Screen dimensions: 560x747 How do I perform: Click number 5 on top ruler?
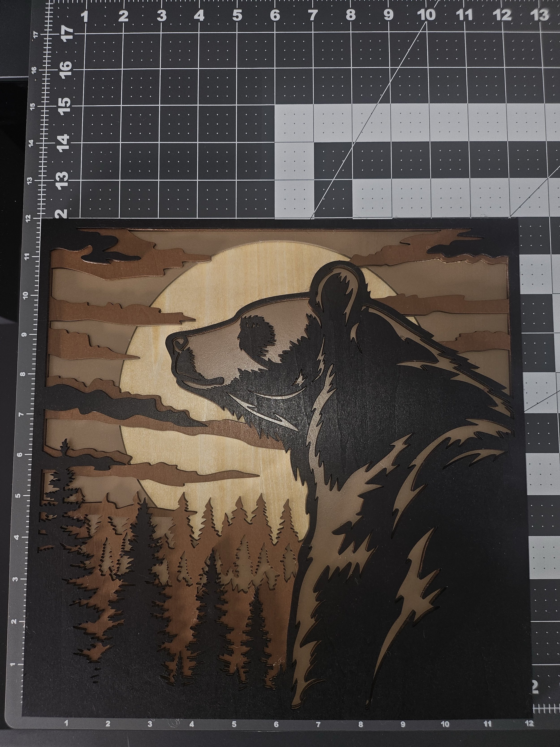pos(237,16)
